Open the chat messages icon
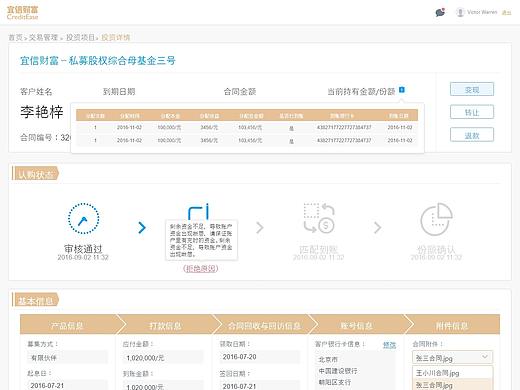 (440, 12)
